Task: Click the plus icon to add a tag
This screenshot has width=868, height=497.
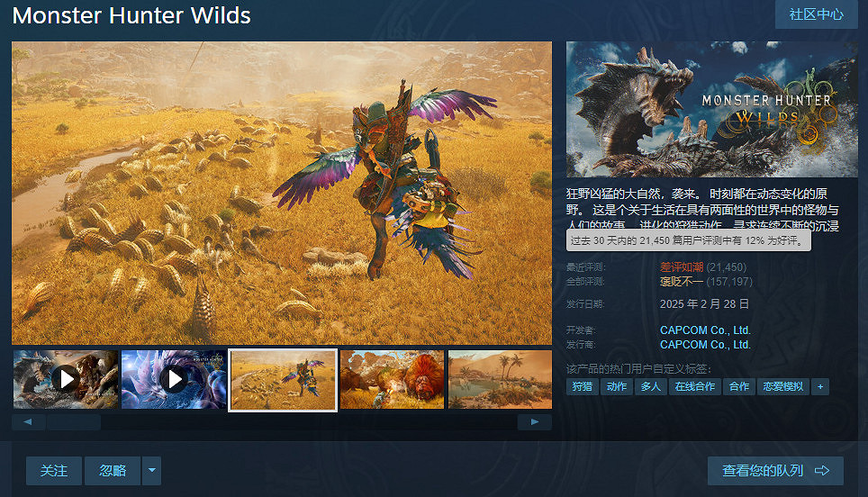Action: [820, 386]
